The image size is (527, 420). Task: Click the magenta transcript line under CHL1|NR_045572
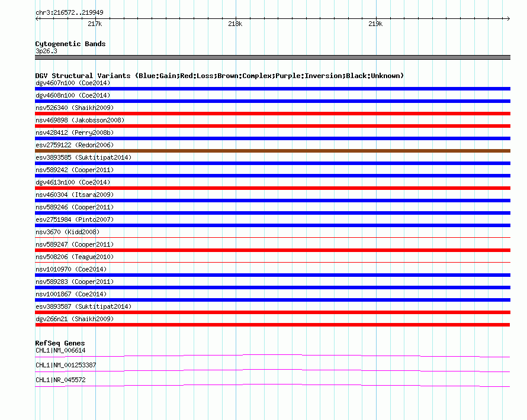tap(272, 385)
